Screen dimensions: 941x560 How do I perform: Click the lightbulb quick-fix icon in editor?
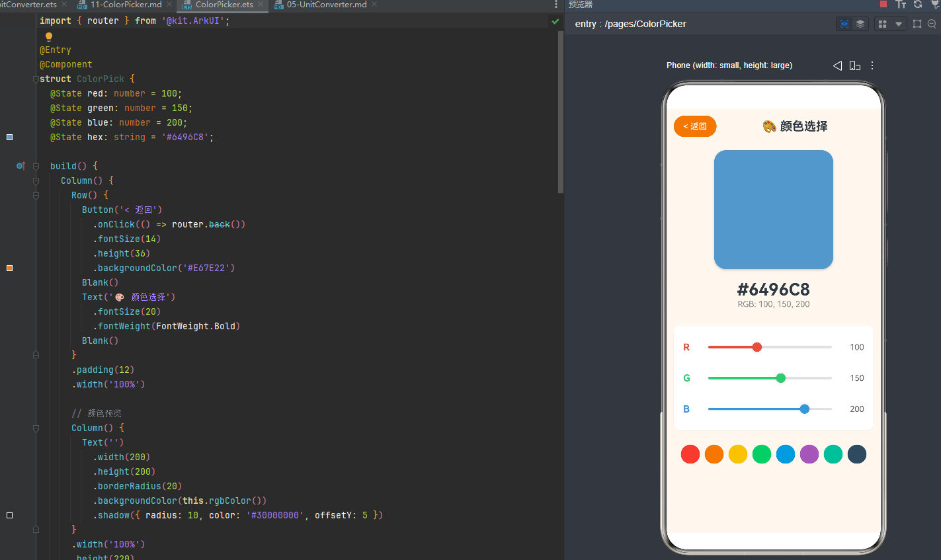coord(48,37)
